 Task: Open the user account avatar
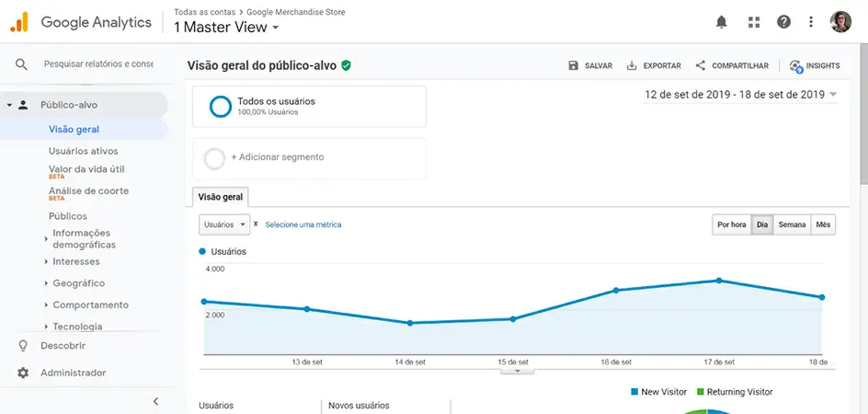(x=840, y=22)
